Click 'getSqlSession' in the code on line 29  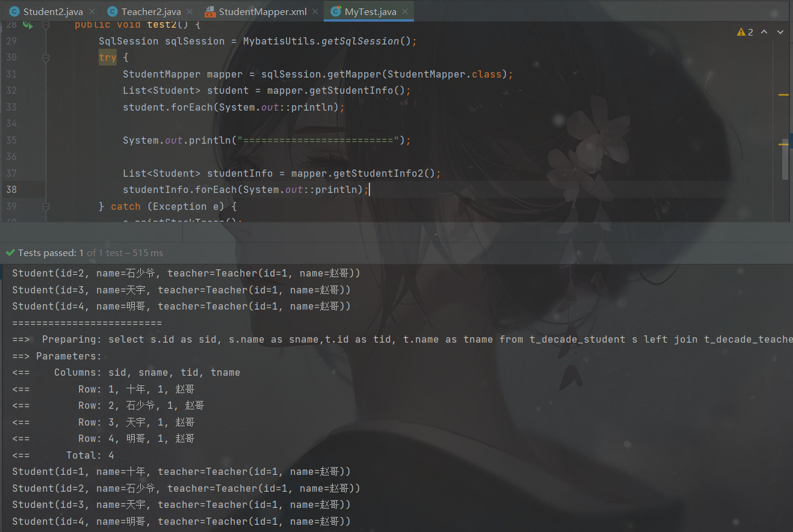pyautogui.click(x=360, y=41)
